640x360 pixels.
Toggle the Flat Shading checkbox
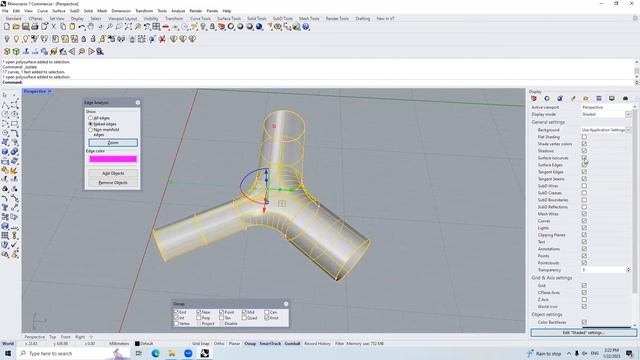584,137
